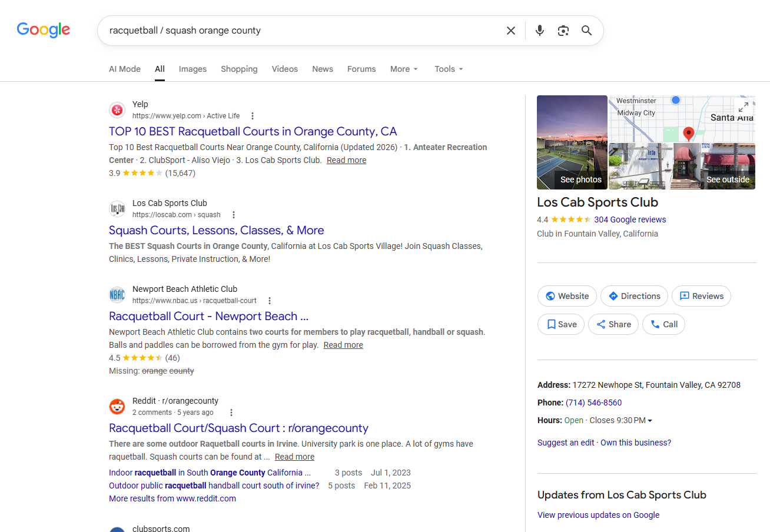This screenshot has height=532, width=770.
Task: Expand the map with the fullscreen icon
Action: coord(744,107)
